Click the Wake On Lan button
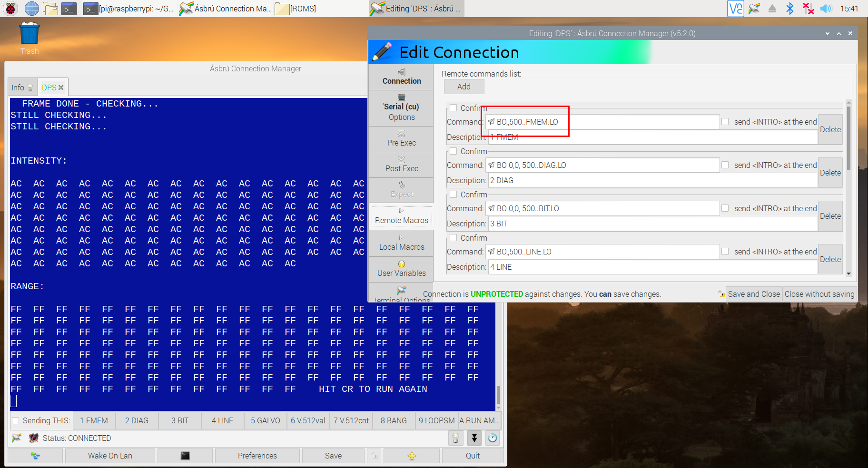This screenshot has height=468, width=868. point(109,455)
